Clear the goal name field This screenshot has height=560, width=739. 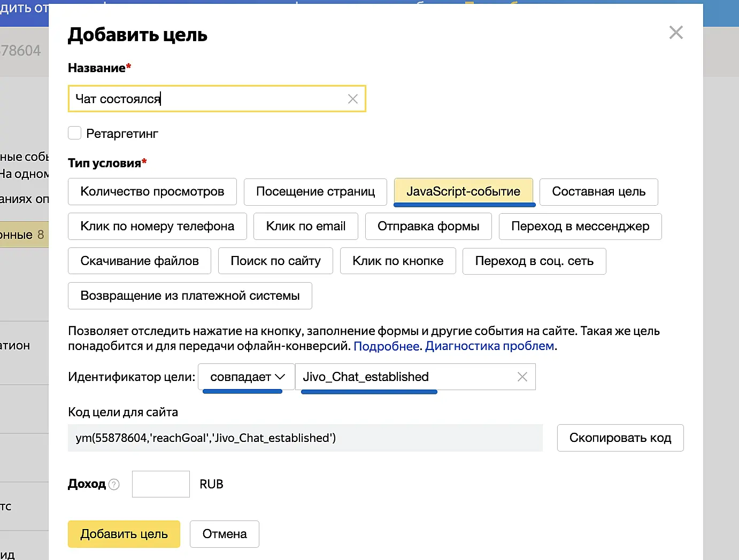pos(353,99)
